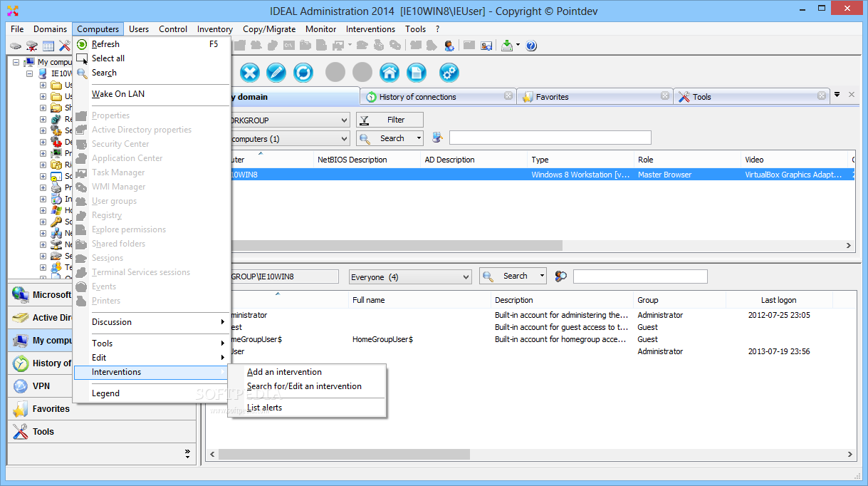Click the blue pencil edit round icon

(x=276, y=72)
